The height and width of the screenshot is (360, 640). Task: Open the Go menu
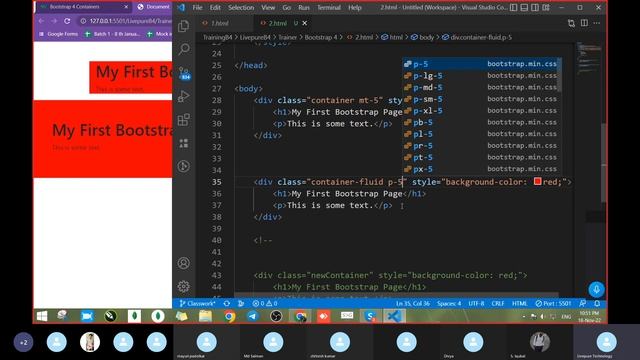click(x=287, y=7)
